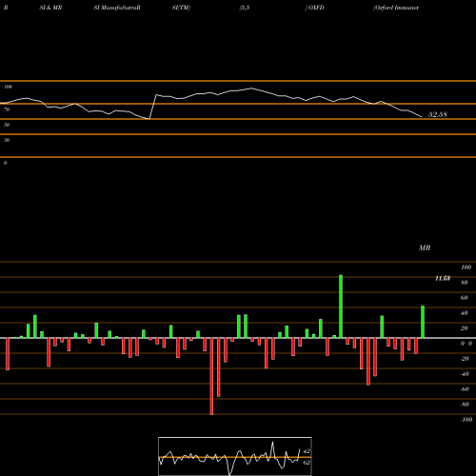The width and height of the screenshot is (476, 476).
Task: Click the SI MunafaSutraR header label
Action: [117, 8]
